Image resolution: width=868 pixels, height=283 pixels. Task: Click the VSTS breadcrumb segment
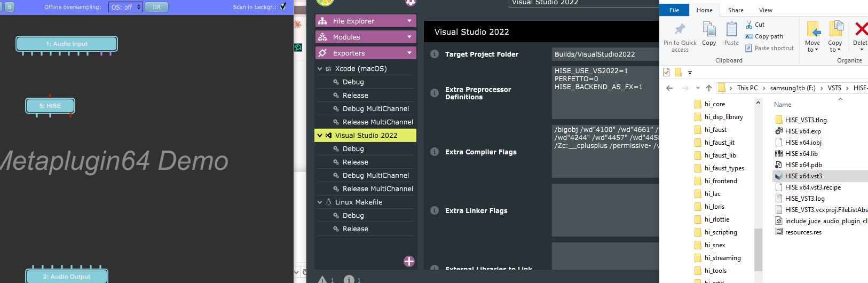coord(834,88)
